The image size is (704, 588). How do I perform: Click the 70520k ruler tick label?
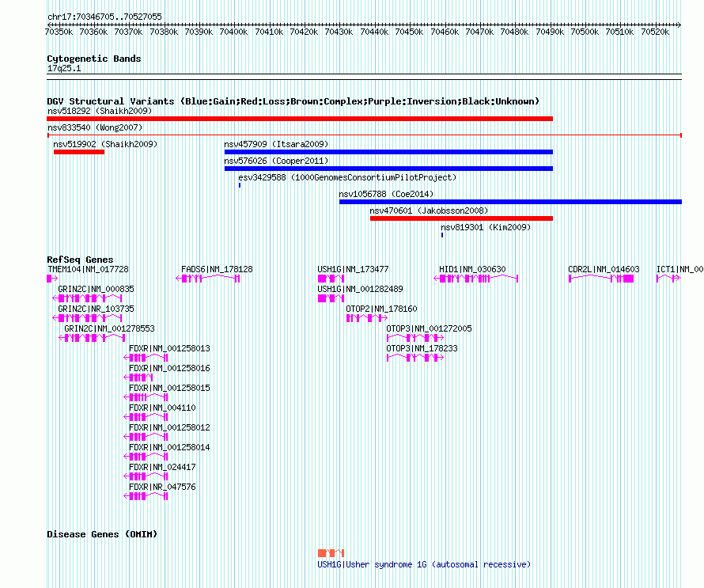(x=655, y=32)
